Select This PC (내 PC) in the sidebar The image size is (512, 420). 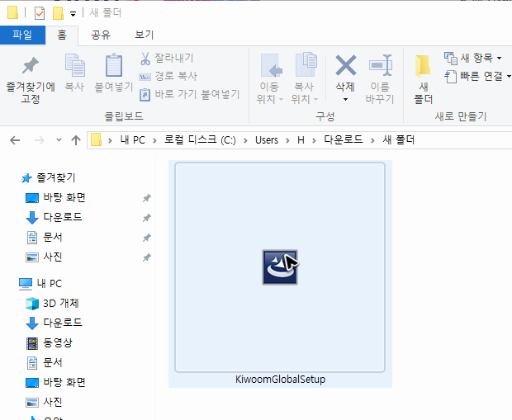[40, 284]
